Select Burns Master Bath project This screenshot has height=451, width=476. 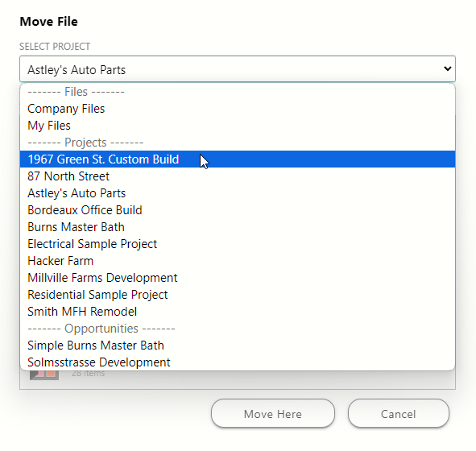[x=238, y=227]
